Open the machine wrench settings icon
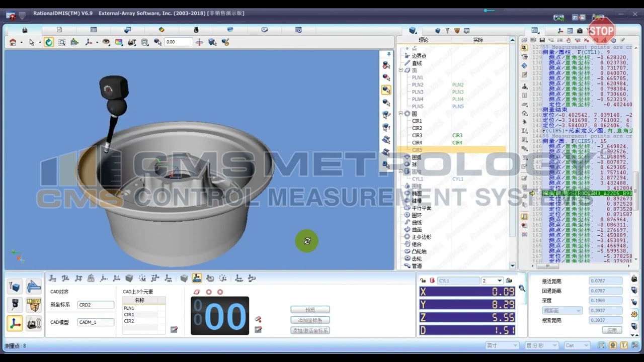The image size is (644, 362). [x=34, y=323]
